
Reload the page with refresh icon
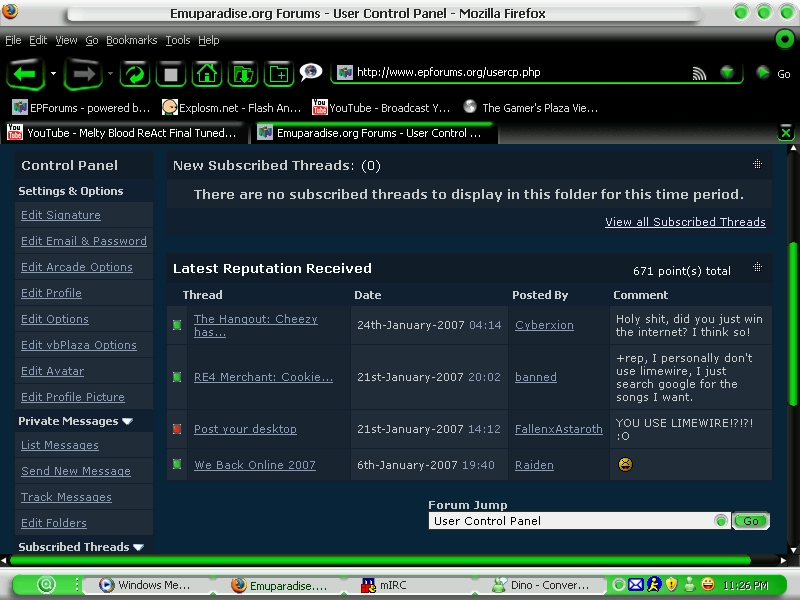click(135, 74)
